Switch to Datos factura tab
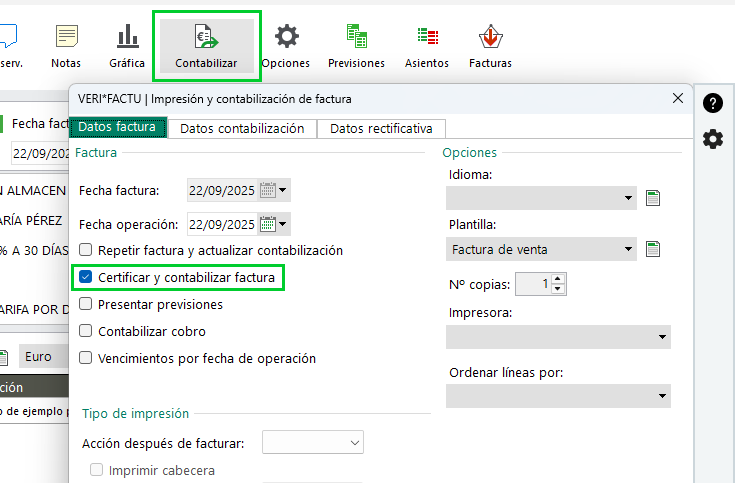Viewport: 735px width, 483px height. (118, 128)
